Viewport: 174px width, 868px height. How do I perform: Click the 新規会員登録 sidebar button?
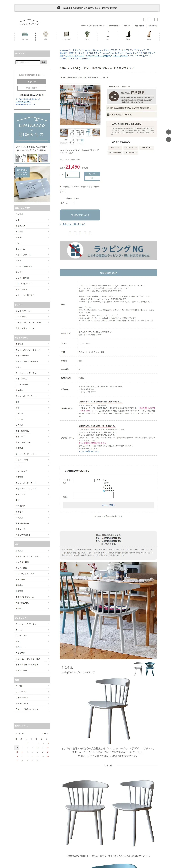(x=32, y=88)
